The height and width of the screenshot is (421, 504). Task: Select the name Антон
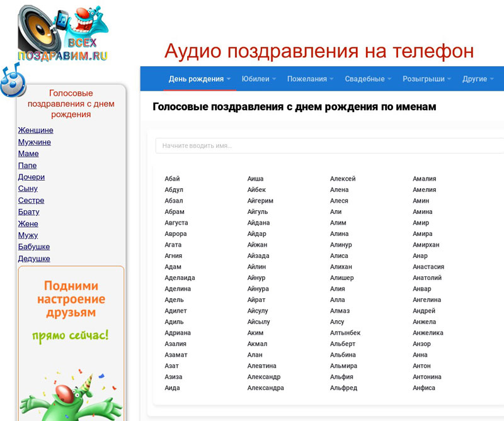(421, 366)
